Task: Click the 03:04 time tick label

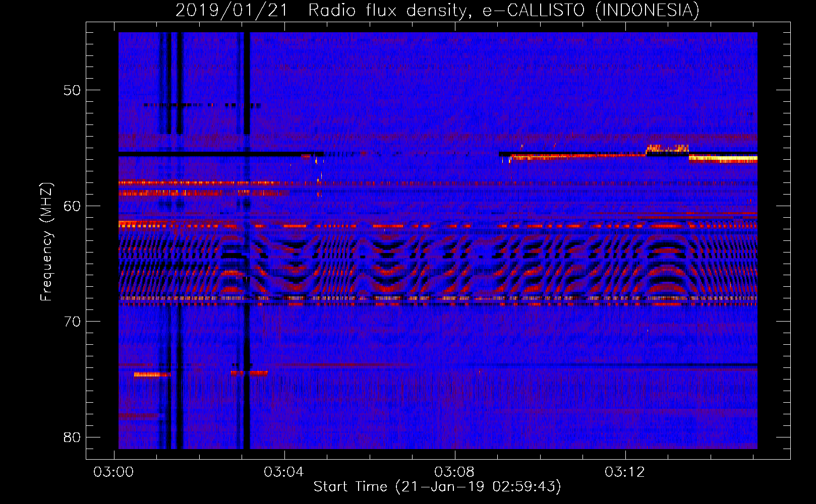Action: [284, 472]
